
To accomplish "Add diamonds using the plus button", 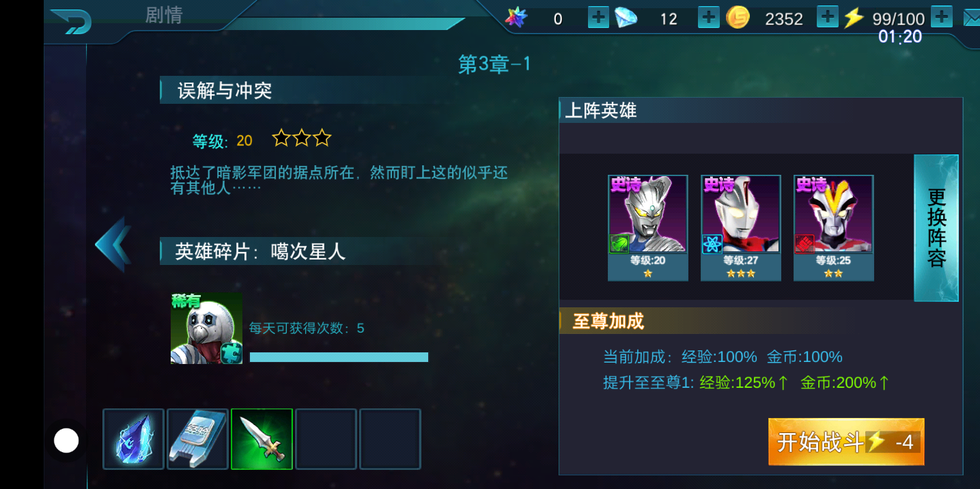I will click(709, 18).
